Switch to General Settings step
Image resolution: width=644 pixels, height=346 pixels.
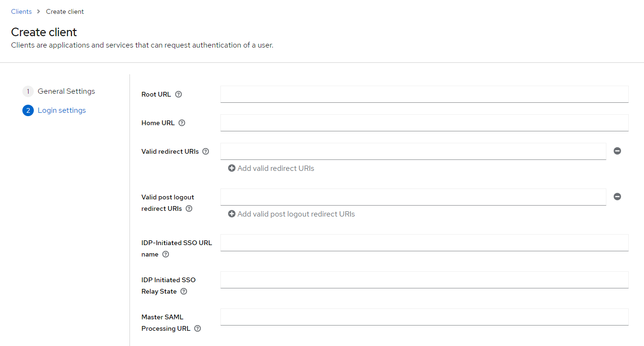[x=66, y=91]
